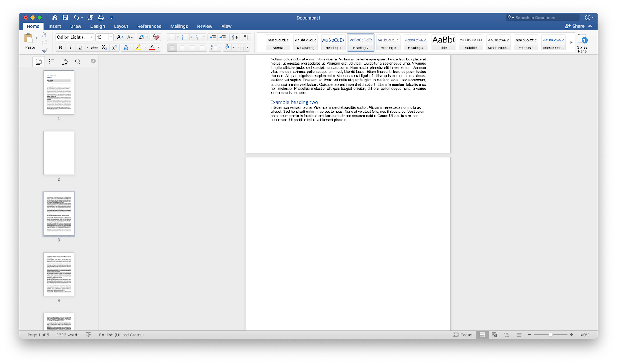
Task: Toggle underline formatting
Action: point(80,48)
